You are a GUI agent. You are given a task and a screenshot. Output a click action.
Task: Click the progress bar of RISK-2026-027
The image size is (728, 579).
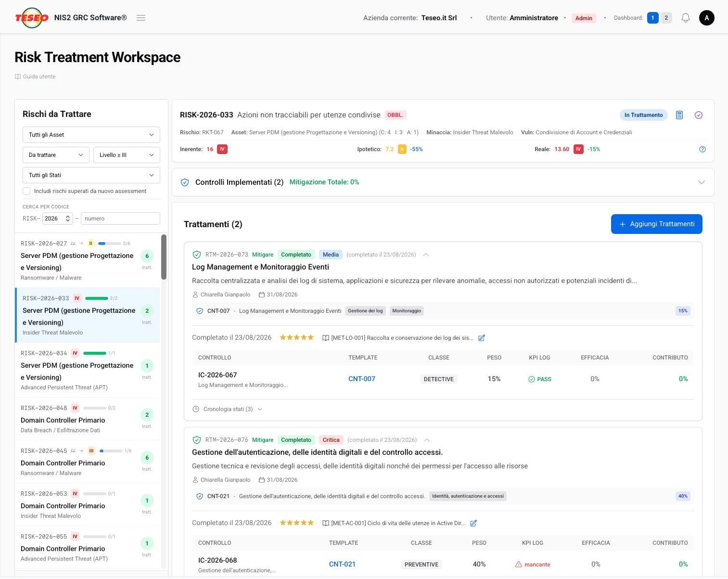109,244
